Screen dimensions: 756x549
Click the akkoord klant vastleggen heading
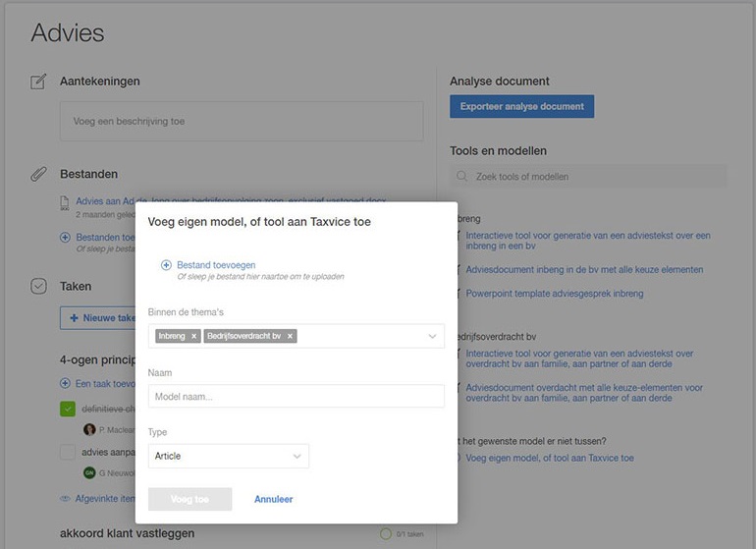coord(128,533)
